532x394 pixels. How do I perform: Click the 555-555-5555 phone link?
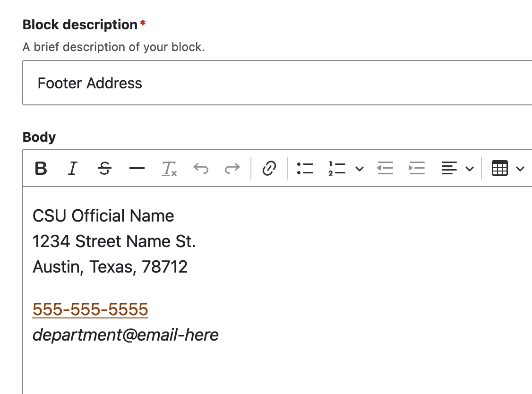(x=90, y=309)
